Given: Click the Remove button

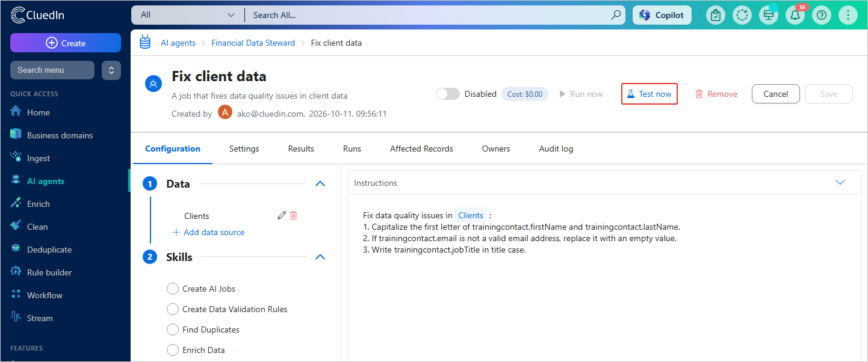Looking at the screenshot, I should point(716,94).
